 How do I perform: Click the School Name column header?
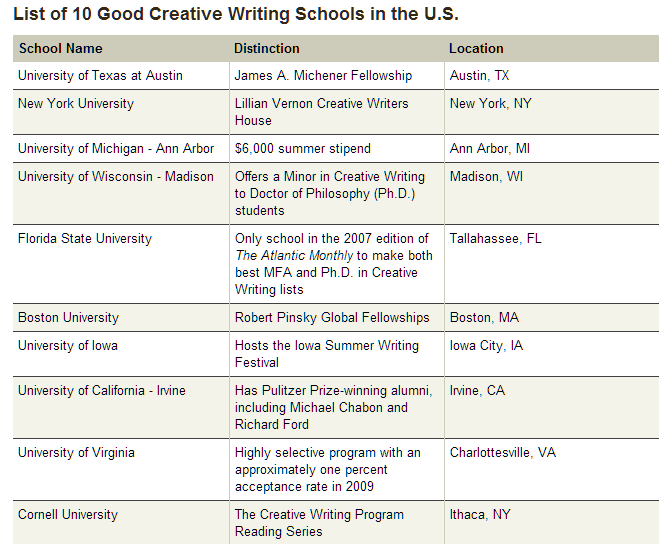pos(61,48)
